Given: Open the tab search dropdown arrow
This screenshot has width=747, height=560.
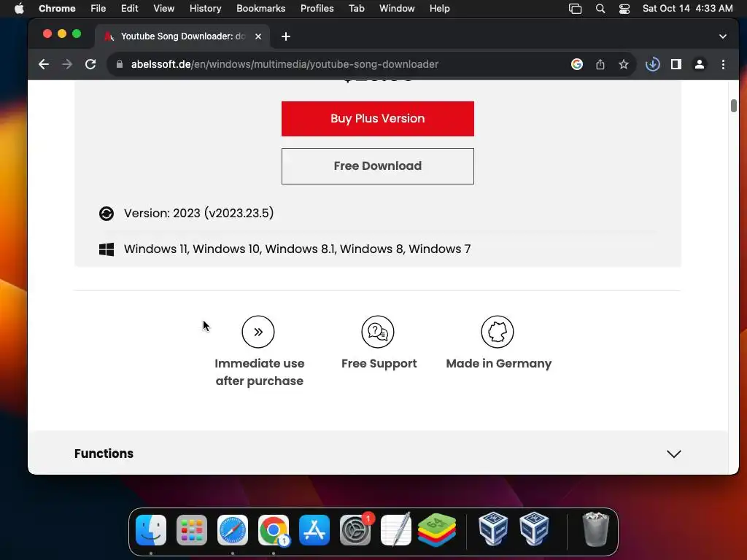Looking at the screenshot, I should click(x=723, y=36).
